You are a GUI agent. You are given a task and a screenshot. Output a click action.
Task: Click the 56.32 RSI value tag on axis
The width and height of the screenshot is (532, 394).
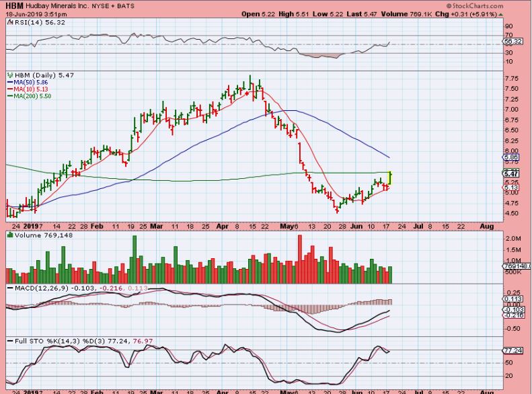point(512,42)
